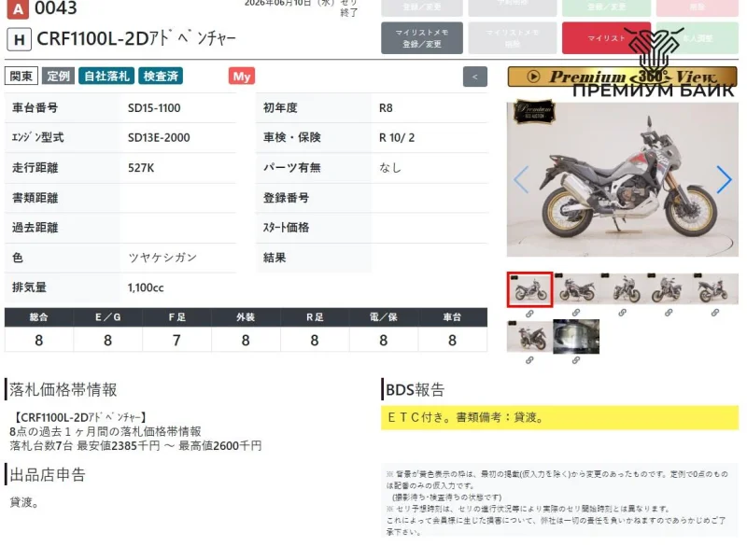Click the 定例 tag
The height and width of the screenshot is (560, 747).
58,77
